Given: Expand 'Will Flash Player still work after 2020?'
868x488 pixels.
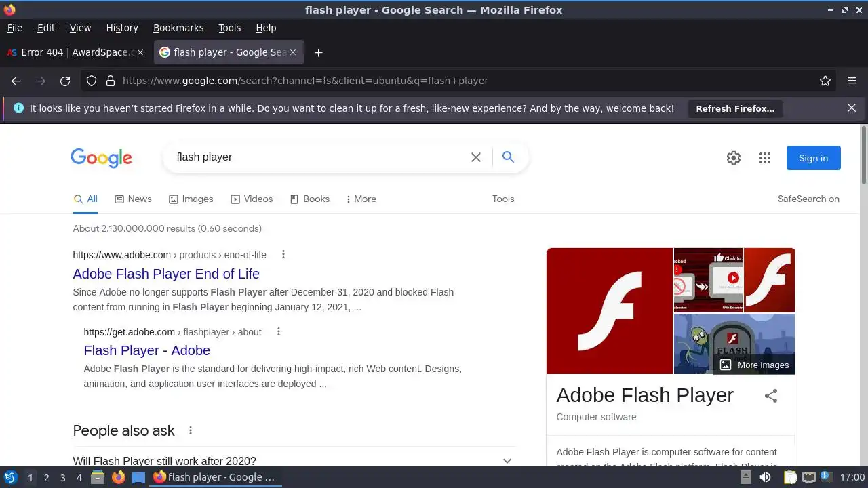Looking at the screenshot, I should (294, 461).
